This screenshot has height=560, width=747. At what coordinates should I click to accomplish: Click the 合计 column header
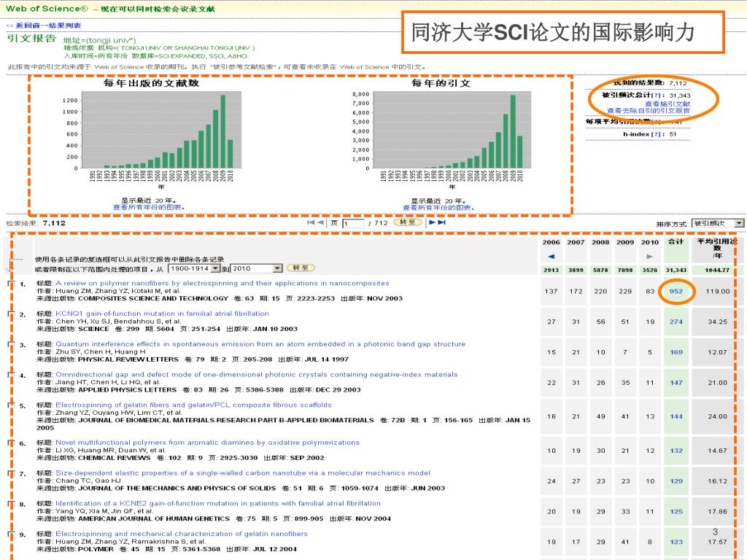point(676,242)
